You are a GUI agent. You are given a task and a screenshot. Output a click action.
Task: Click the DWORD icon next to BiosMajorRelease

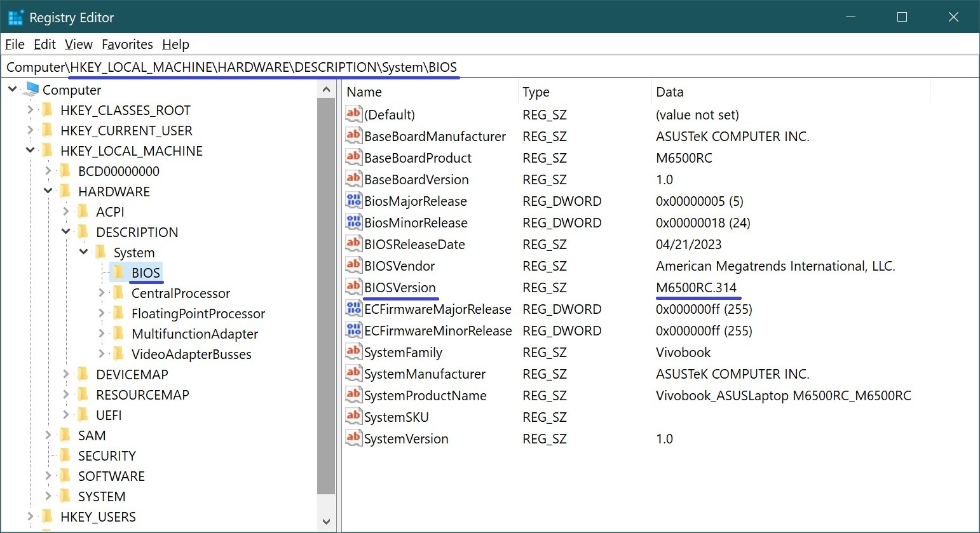[x=353, y=201]
